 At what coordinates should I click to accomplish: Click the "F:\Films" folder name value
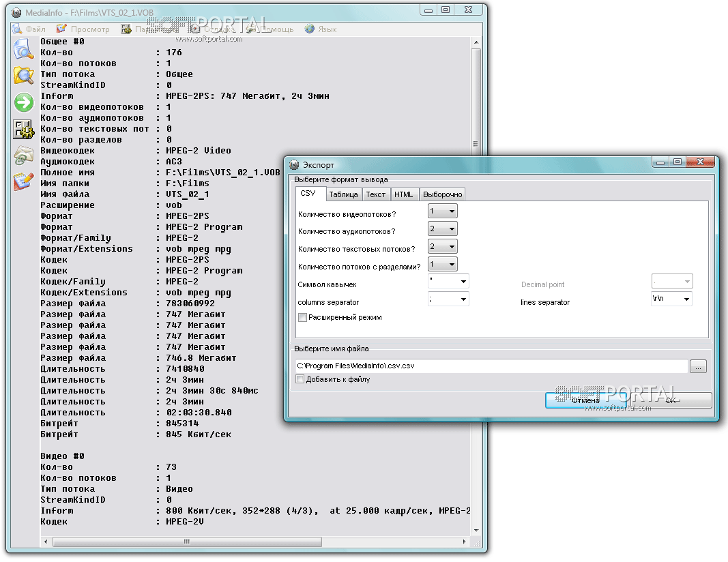click(x=188, y=183)
